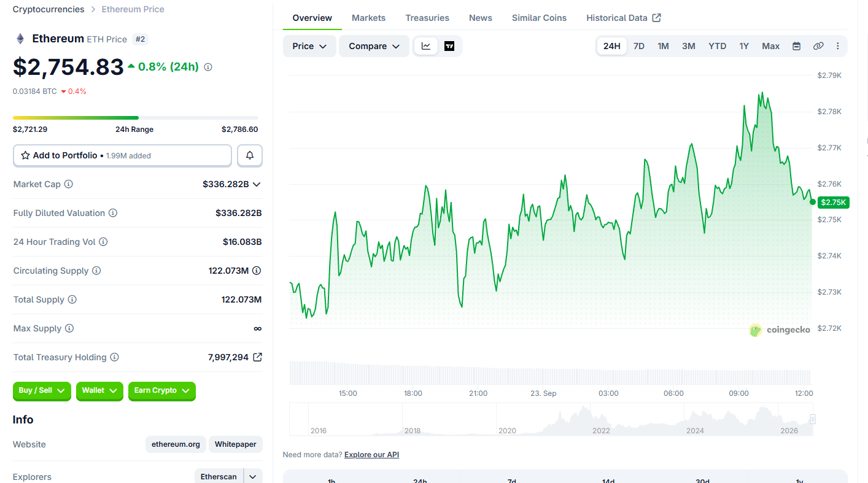Click the $2,721.29 24h low value
The image size is (868, 483).
click(x=30, y=129)
